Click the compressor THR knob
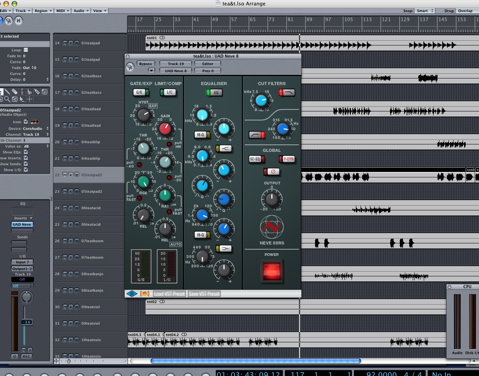Viewport: 479px width, 376px height. (x=165, y=162)
